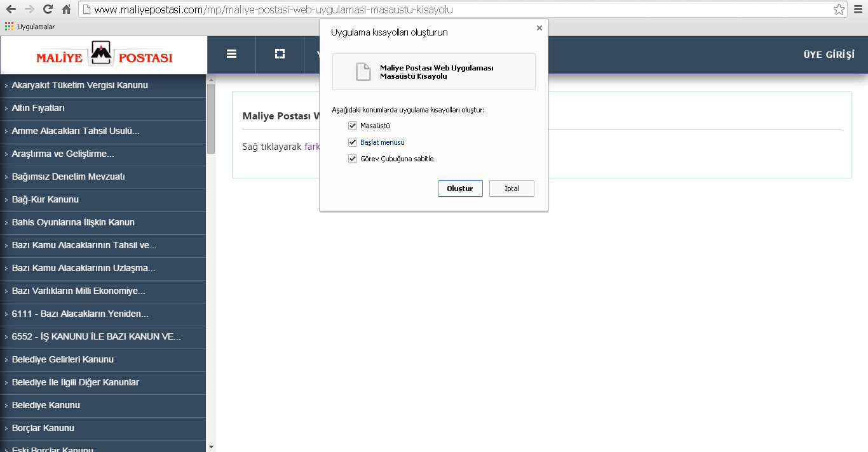The width and height of the screenshot is (868, 452).
Task: Uncheck the Başlat menüsü checkbox
Action: click(353, 142)
